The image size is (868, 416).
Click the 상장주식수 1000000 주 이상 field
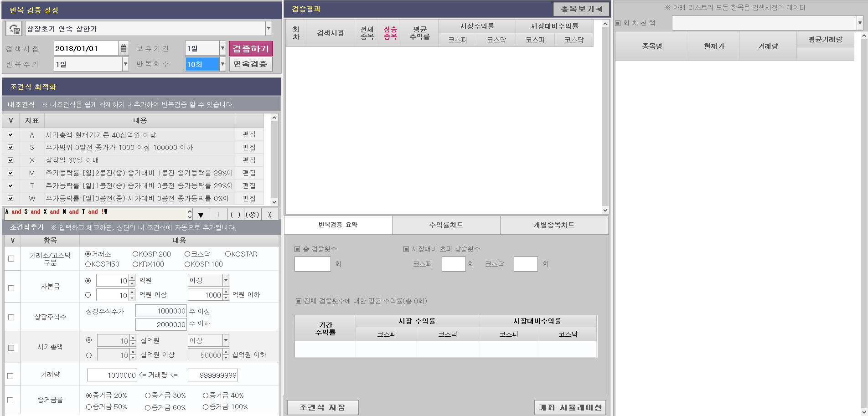161,311
